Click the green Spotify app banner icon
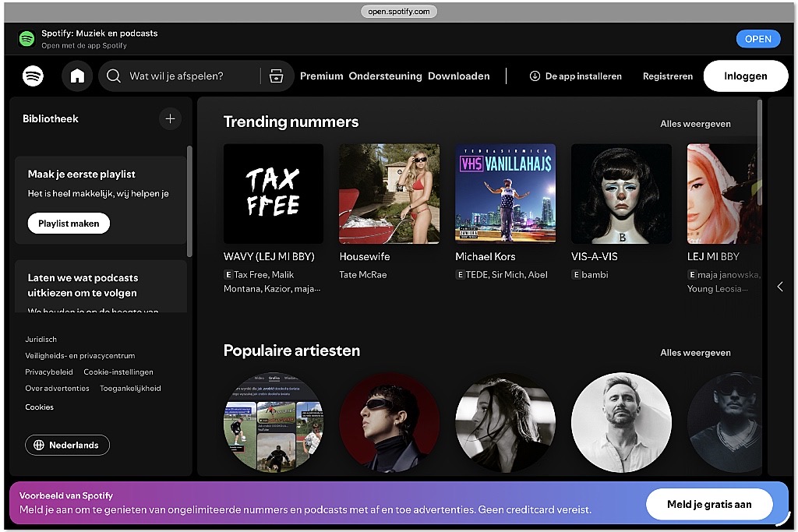Viewport: 798px width, 532px height. click(x=26, y=39)
